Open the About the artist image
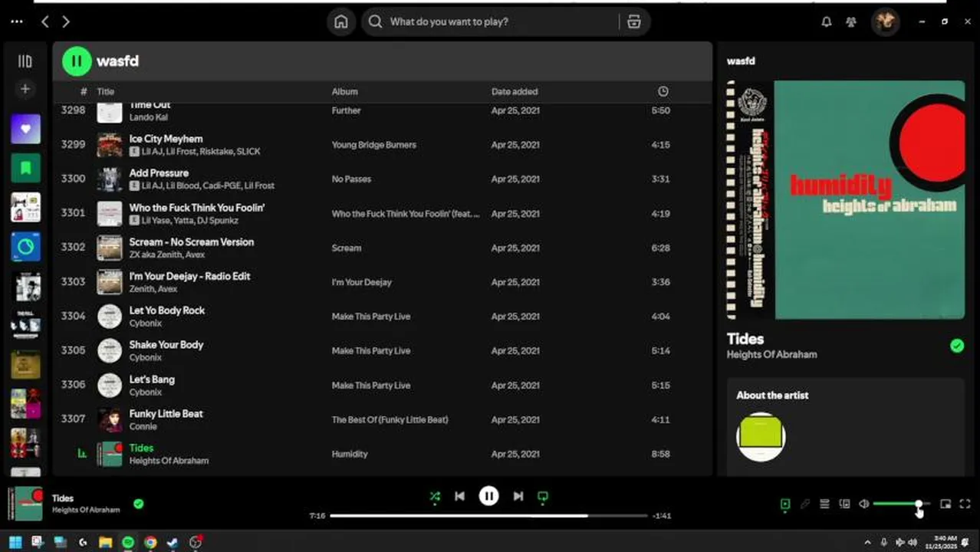 pos(761,437)
